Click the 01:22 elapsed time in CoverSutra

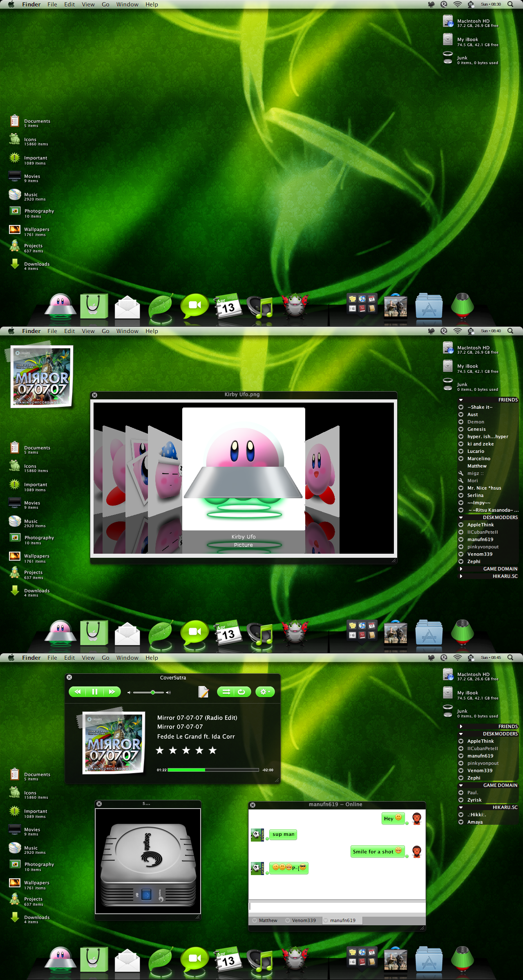pyautogui.click(x=162, y=770)
